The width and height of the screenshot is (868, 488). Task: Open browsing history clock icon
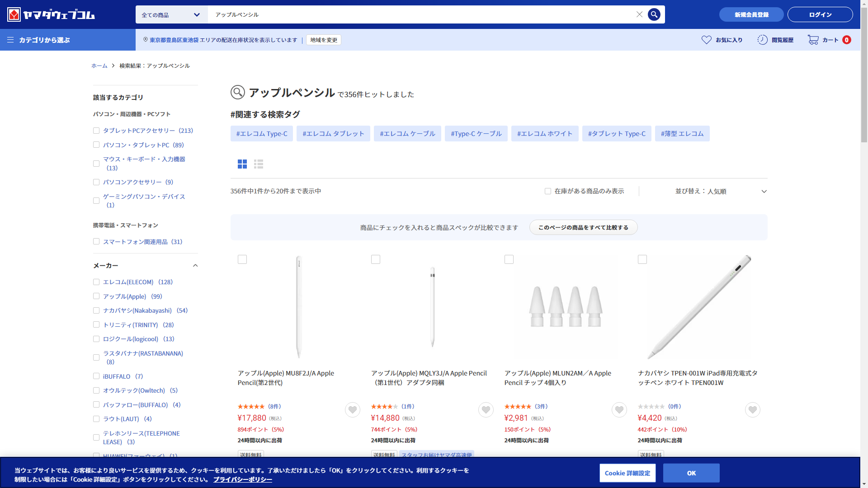pyautogui.click(x=762, y=40)
